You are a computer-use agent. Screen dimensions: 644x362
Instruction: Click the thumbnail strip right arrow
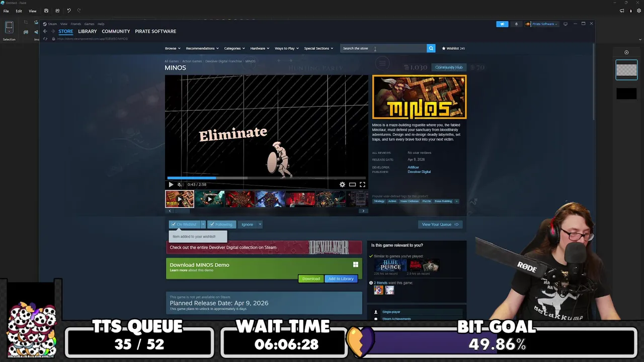tap(363, 211)
